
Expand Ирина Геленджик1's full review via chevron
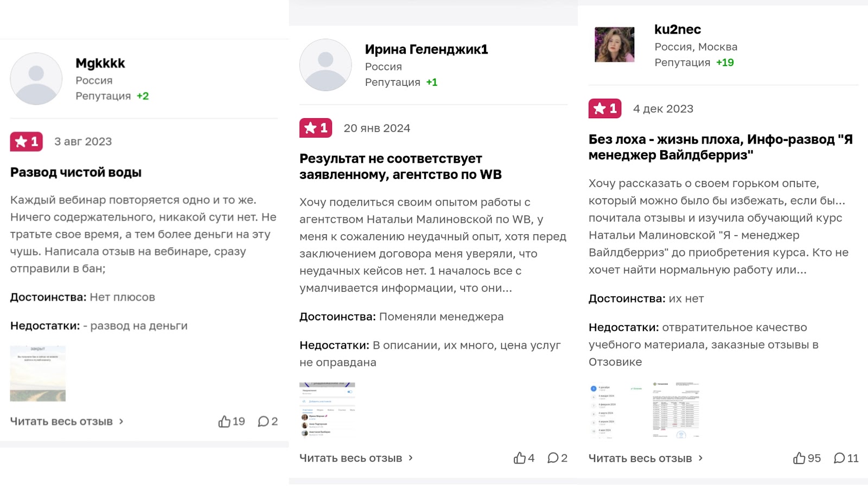tap(411, 458)
